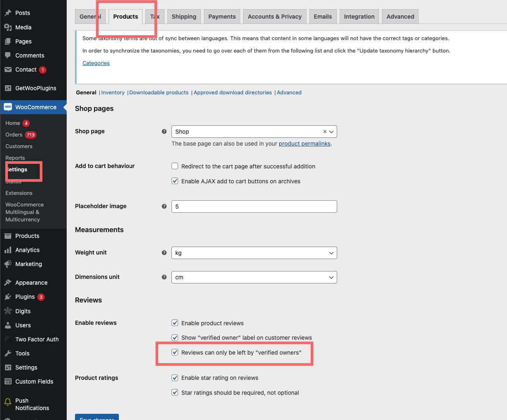Viewport: 507px width, 420px height.
Task: Open the Weight unit dropdown
Action: pos(254,253)
